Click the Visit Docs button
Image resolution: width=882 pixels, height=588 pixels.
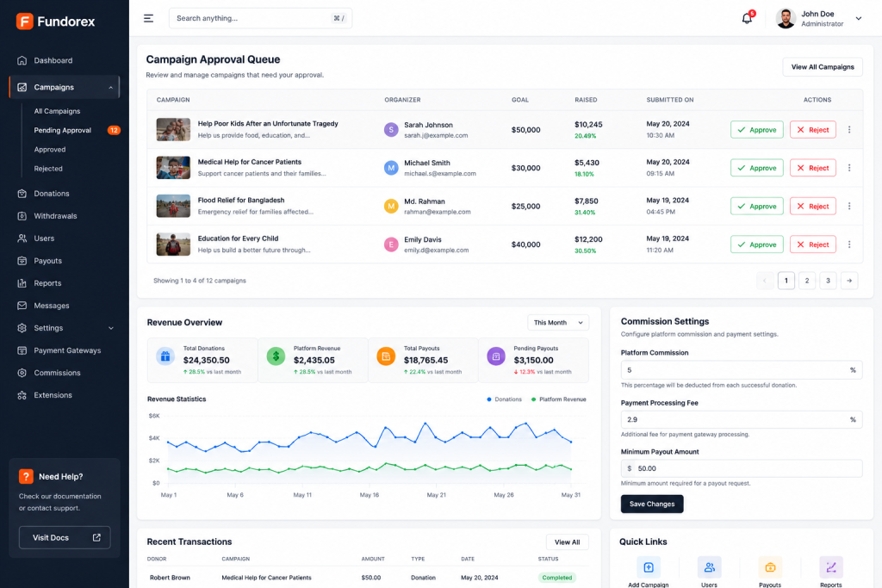pos(65,538)
